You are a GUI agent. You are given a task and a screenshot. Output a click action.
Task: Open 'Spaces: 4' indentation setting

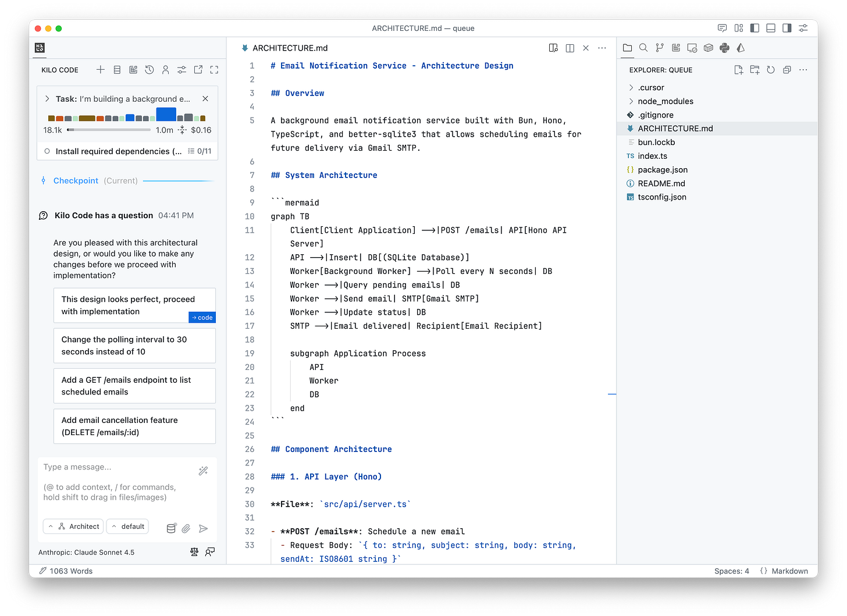732,571
